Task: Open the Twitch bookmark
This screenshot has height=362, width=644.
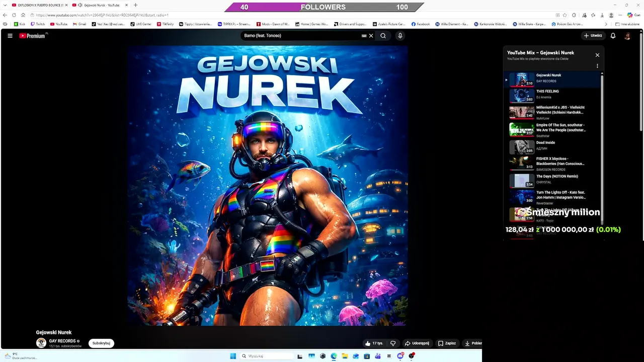Action: [38, 24]
